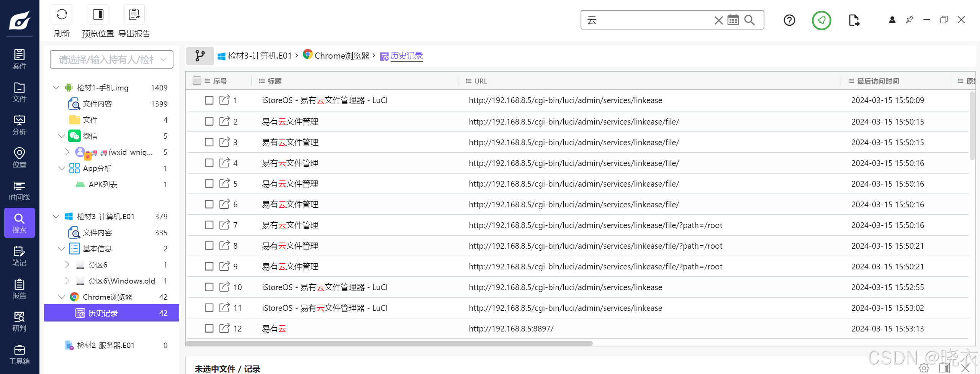
Task: Open the Location (位置) sidebar section
Action: click(19, 158)
